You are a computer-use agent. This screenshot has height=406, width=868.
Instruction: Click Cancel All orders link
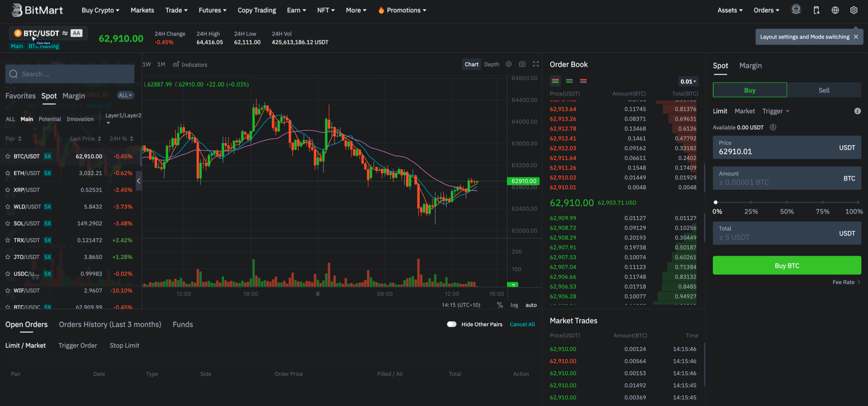[522, 325]
